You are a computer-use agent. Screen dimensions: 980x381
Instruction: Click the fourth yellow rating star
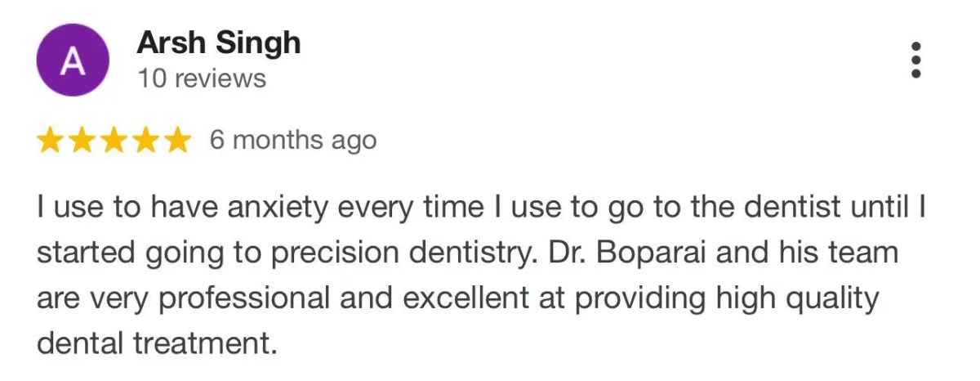(x=144, y=141)
